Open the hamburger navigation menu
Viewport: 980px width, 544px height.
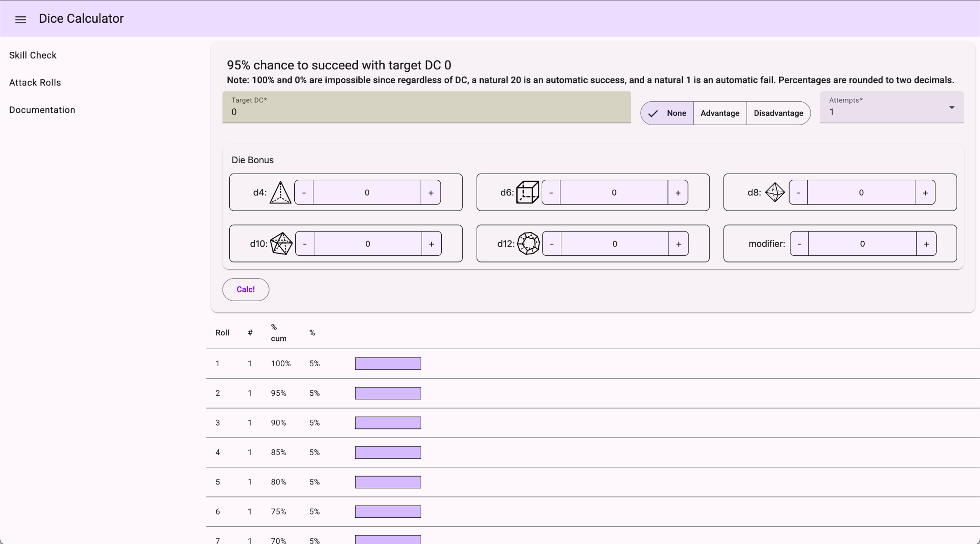(x=20, y=19)
